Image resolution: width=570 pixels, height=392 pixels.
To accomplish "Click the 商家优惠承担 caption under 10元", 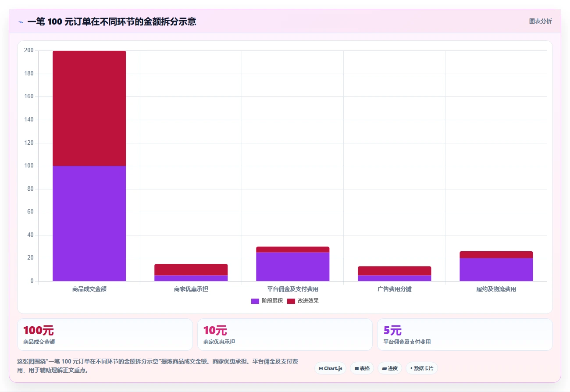I will click(x=219, y=342).
